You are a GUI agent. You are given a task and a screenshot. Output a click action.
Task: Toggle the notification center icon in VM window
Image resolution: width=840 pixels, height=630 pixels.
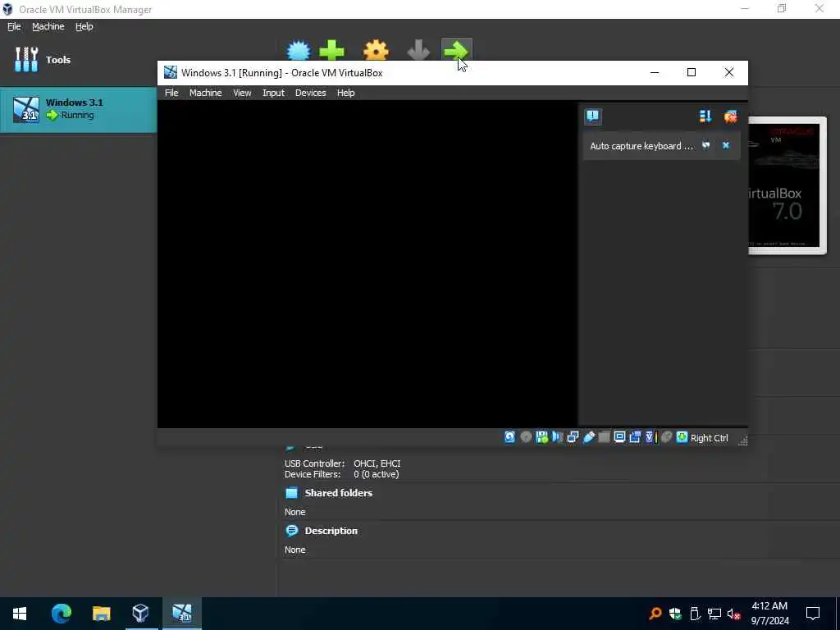click(x=592, y=116)
